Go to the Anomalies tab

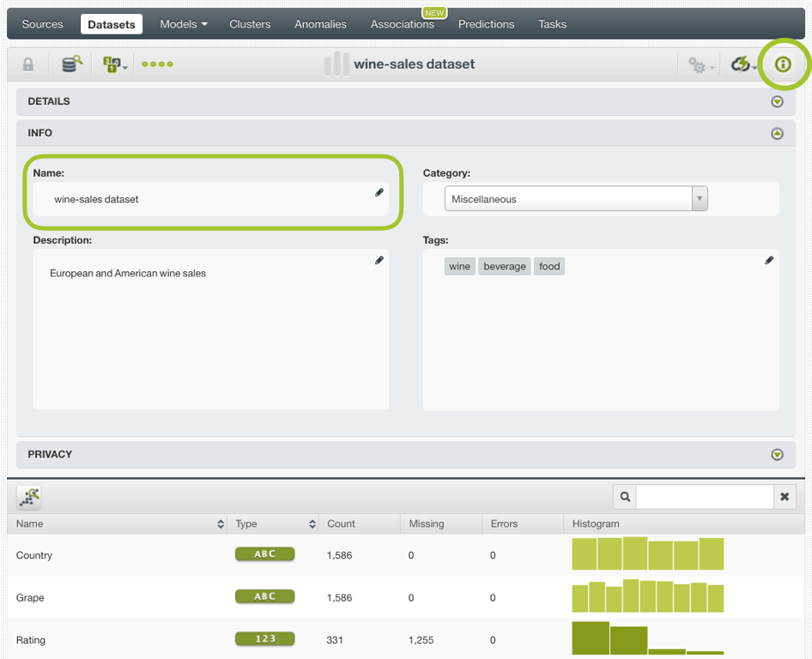coord(320,24)
